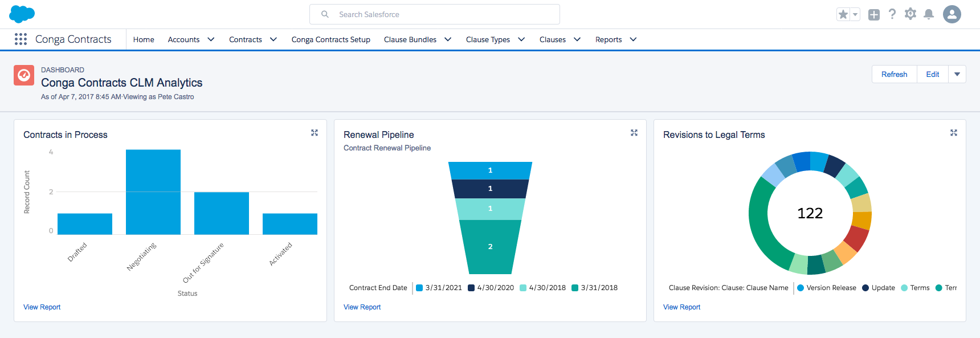Viewport: 980px width, 338px height.
Task: Expand the Reports tab dropdown chevron
Action: point(633,39)
